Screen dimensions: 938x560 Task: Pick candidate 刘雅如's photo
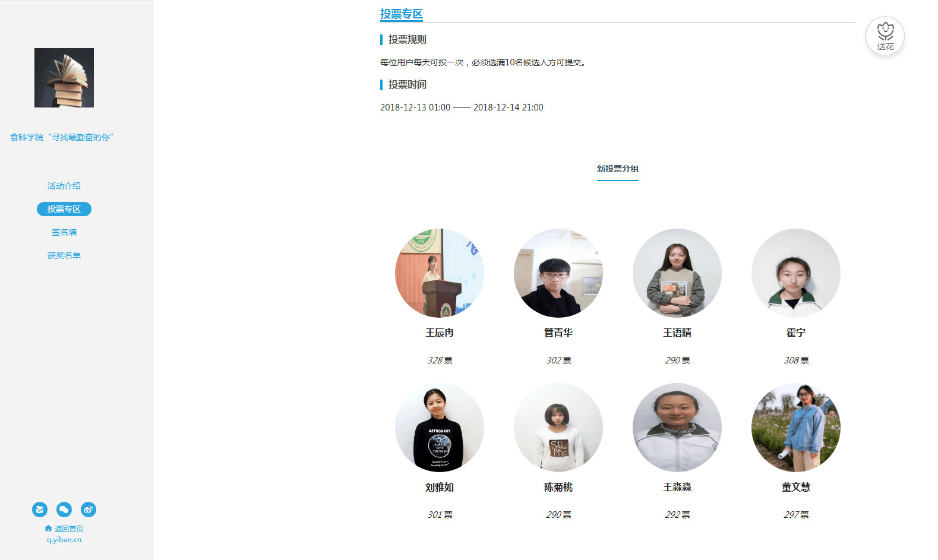click(x=440, y=428)
